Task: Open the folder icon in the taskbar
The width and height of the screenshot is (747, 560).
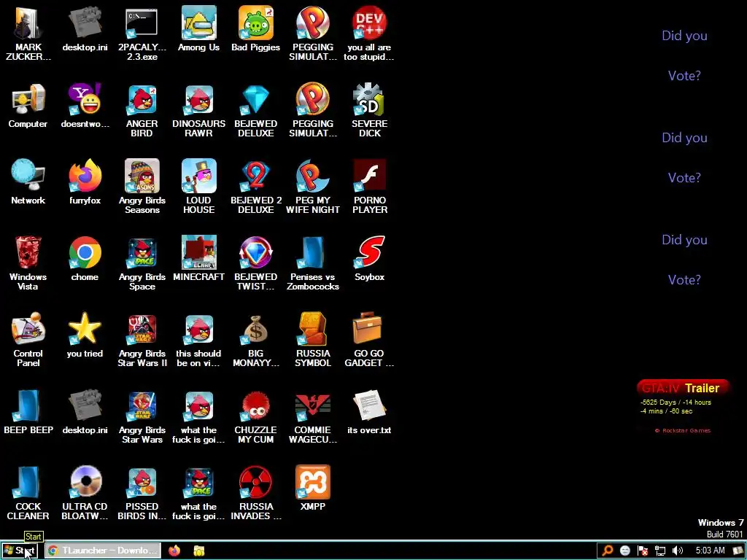Action: [x=199, y=551]
